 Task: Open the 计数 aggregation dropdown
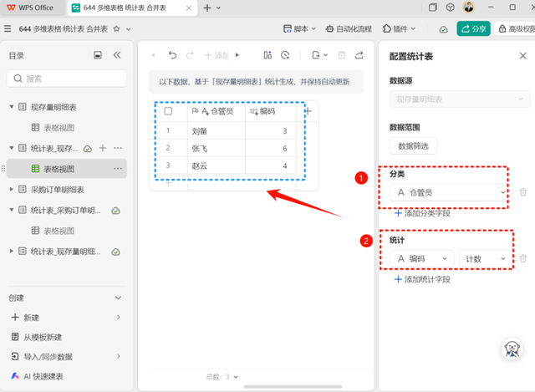click(486, 258)
